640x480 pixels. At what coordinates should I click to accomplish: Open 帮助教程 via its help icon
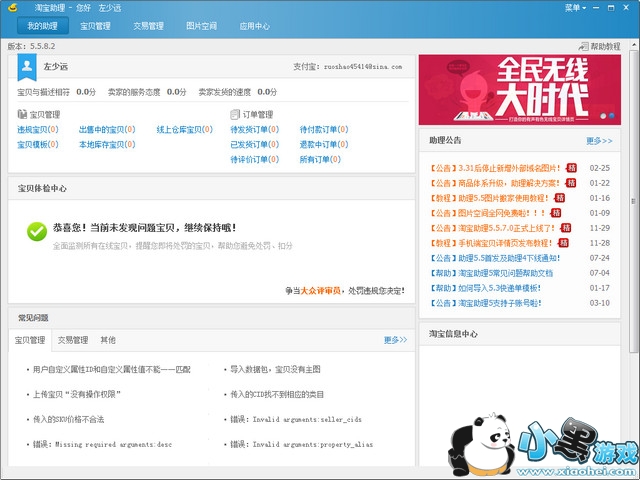click(x=584, y=47)
